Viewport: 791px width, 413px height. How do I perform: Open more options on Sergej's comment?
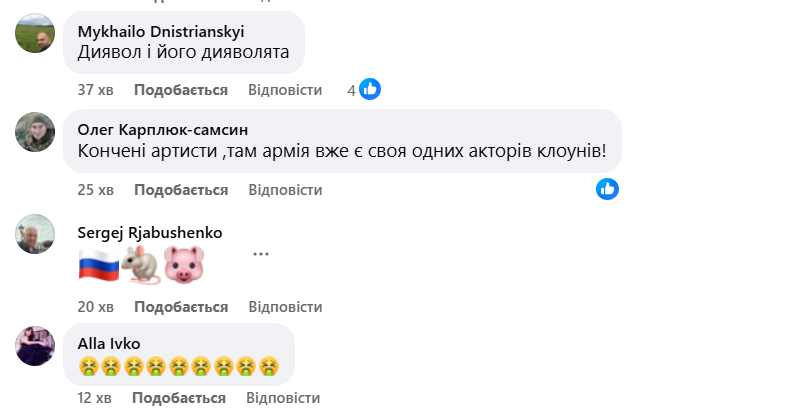pyautogui.click(x=261, y=253)
